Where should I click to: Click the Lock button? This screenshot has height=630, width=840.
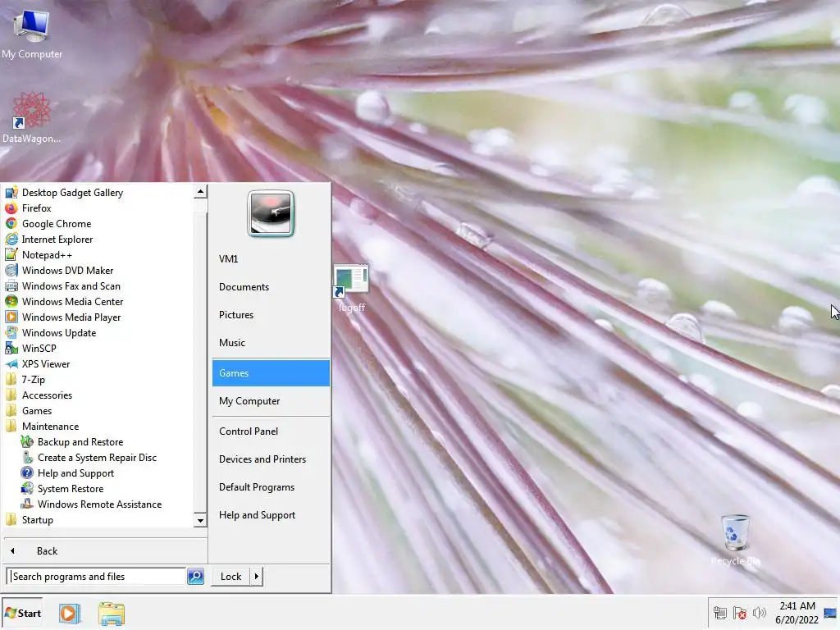click(231, 577)
